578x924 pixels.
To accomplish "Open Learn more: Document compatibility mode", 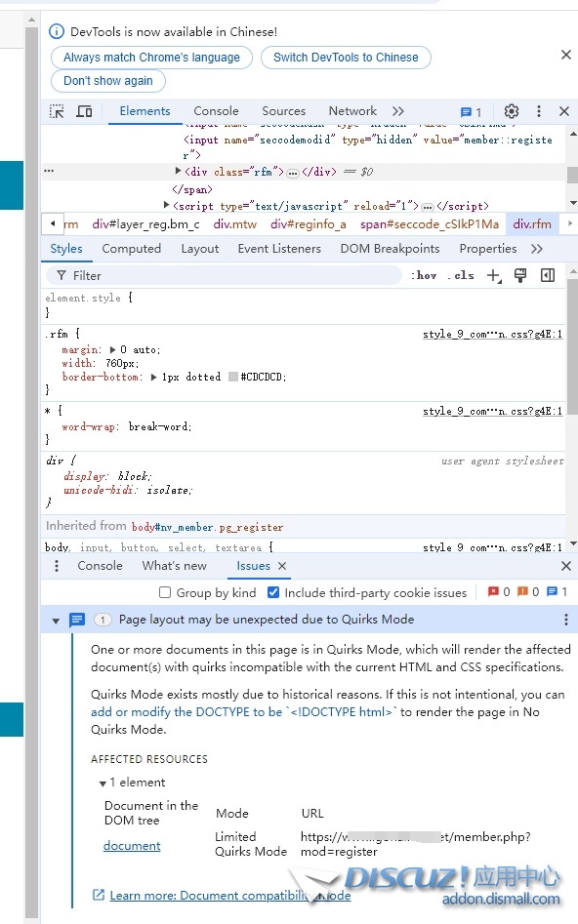I will point(230,895).
